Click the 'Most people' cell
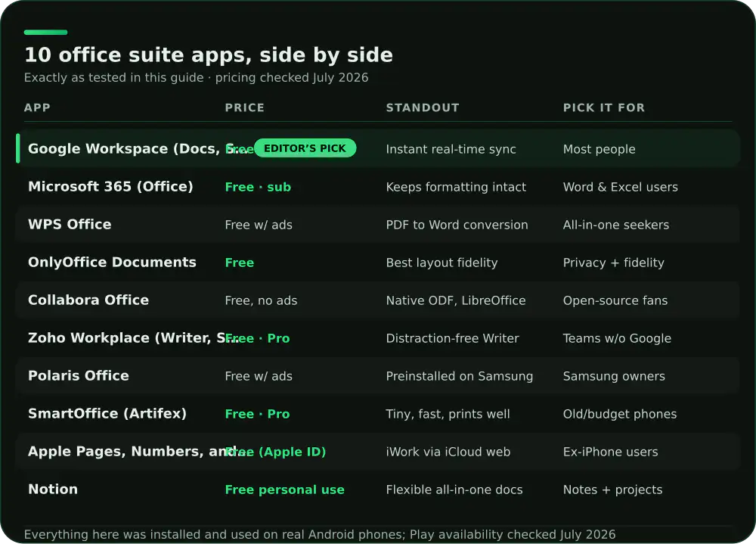The image size is (756, 544). click(599, 150)
